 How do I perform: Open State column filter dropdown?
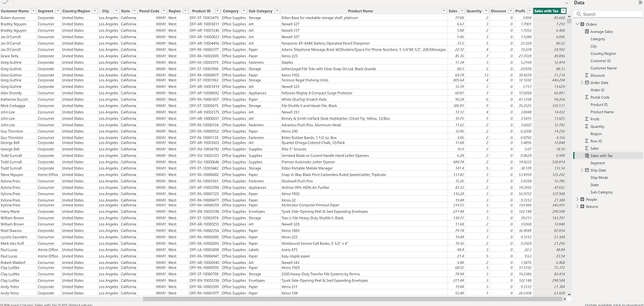134,11
